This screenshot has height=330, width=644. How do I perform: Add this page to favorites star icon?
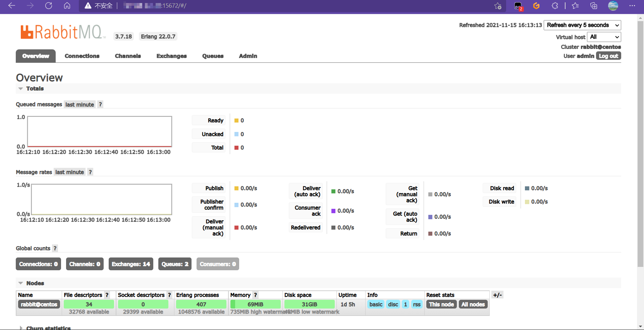[498, 6]
